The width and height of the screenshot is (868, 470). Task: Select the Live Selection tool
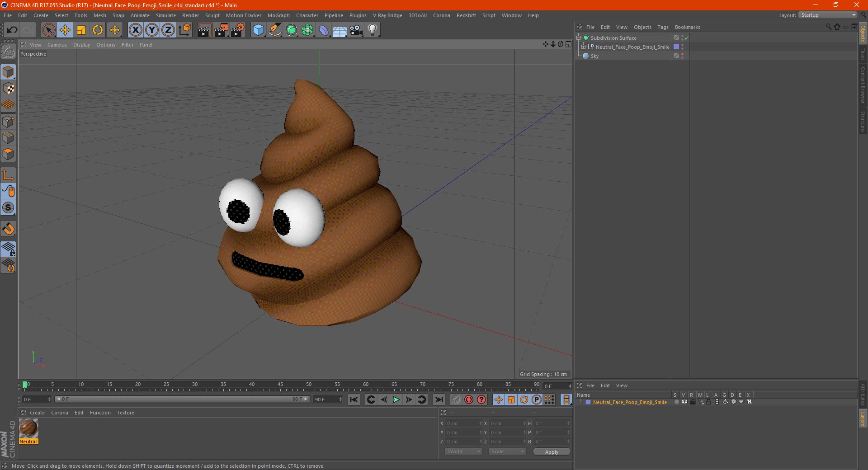pyautogui.click(x=48, y=30)
